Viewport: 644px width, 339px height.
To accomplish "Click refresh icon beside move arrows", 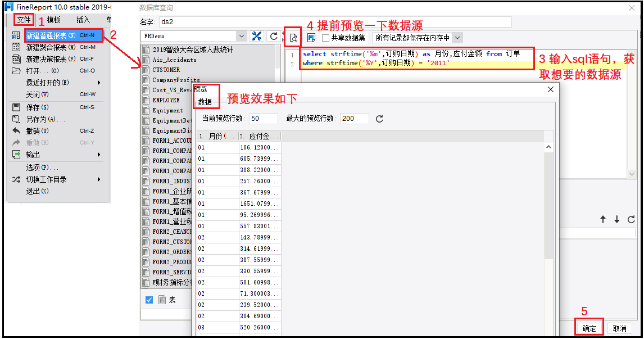I will [631, 219].
